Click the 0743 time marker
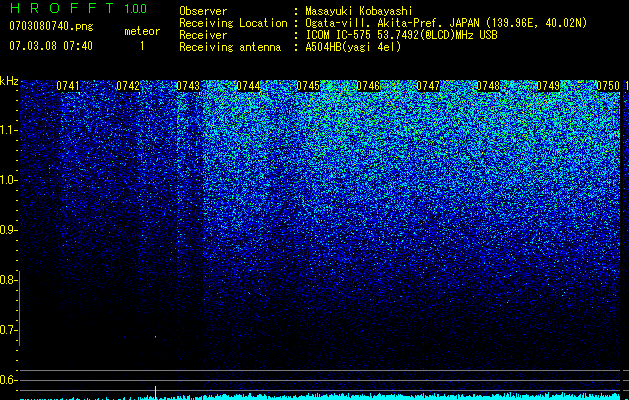 188,86
